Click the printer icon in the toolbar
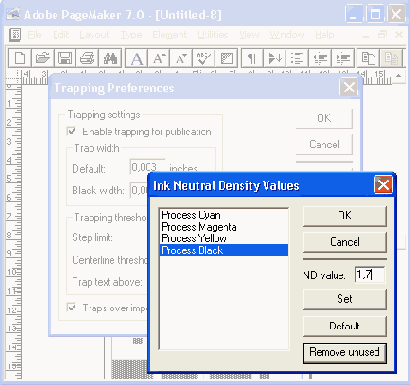This screenshot has height=385, width=410. tap(87, 58)
